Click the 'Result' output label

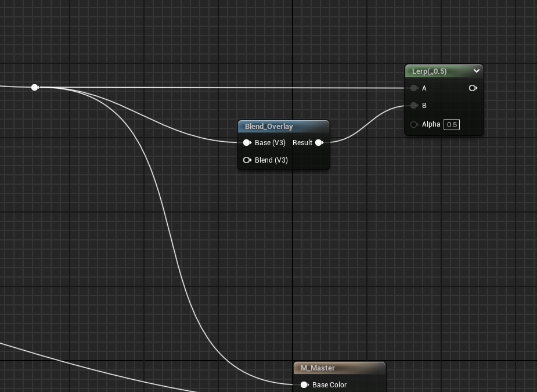[x=302, y=142]
